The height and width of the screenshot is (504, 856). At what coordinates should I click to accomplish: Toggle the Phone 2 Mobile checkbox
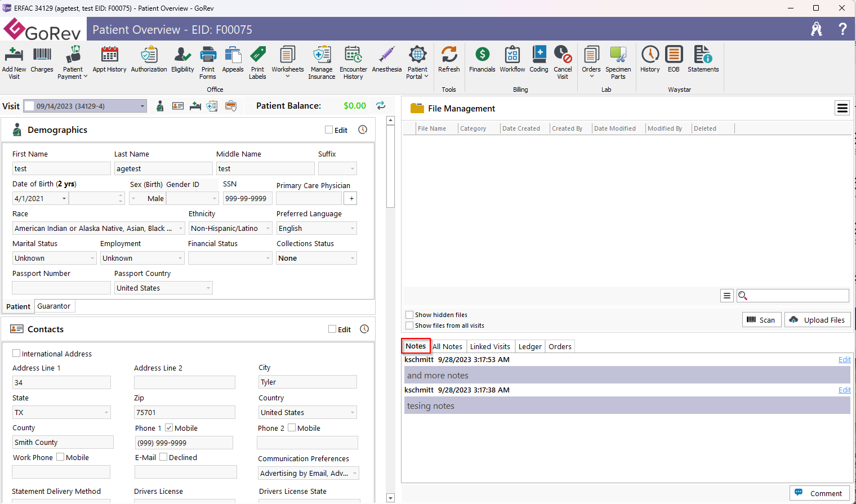click(x=292, y=427)
